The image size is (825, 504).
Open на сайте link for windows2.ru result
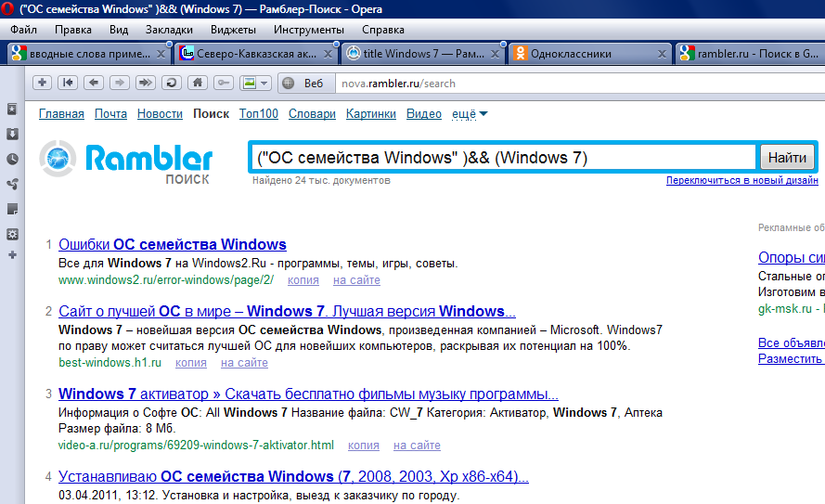(x=356, y=280)
